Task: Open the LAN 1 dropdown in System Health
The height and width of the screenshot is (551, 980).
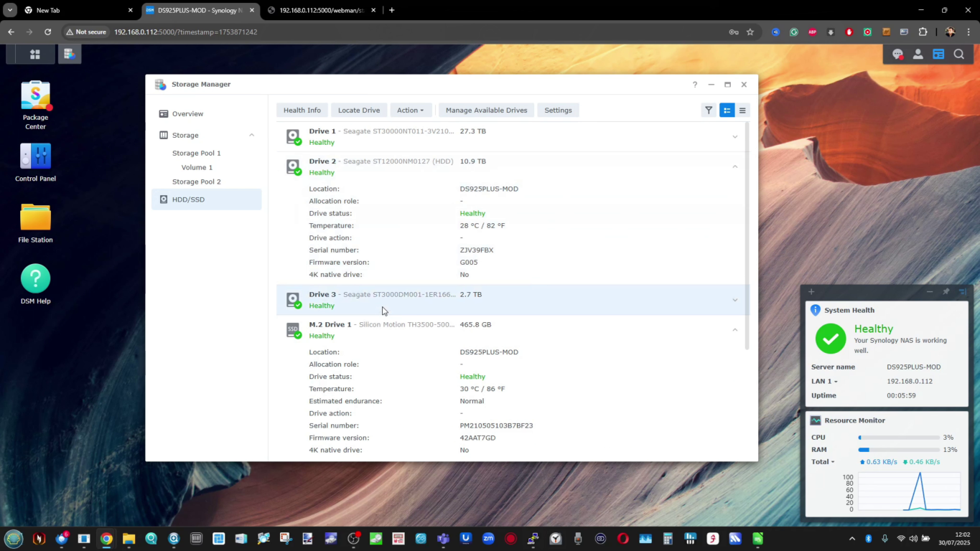Action: tap(824, 381)
